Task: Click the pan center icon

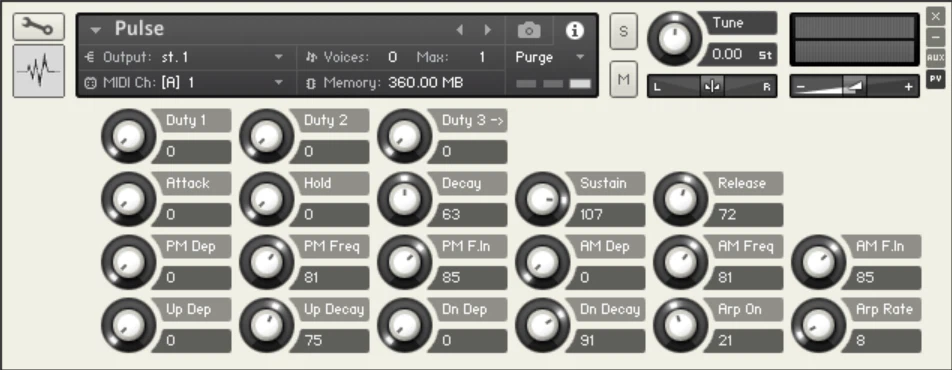Action: click(x=712, y=86)
